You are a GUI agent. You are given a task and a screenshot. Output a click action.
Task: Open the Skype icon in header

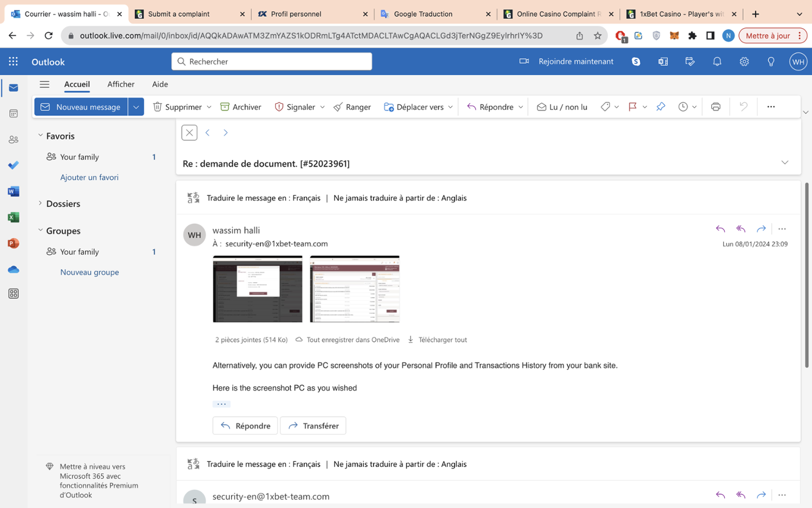636,62
